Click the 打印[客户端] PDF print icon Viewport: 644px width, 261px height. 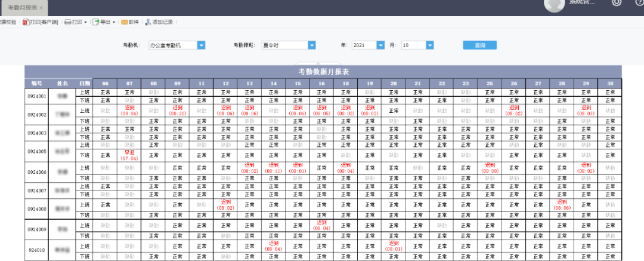25,22
